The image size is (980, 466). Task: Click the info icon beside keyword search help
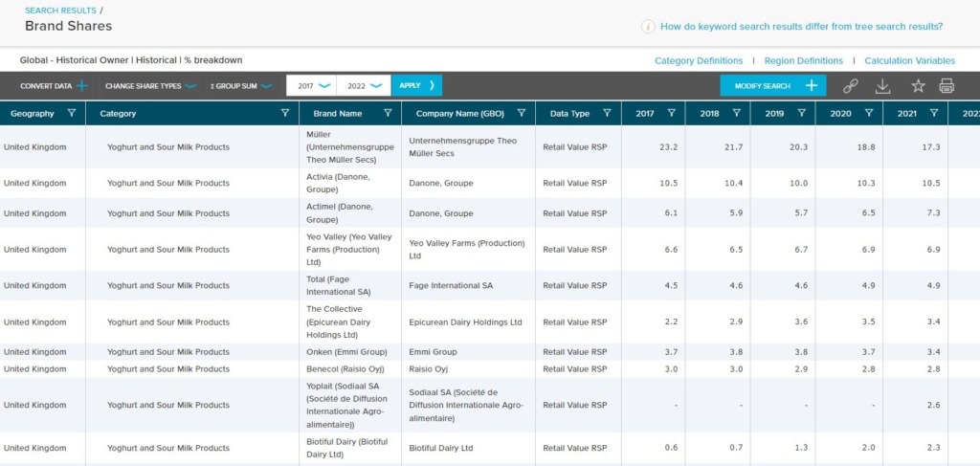648,27
